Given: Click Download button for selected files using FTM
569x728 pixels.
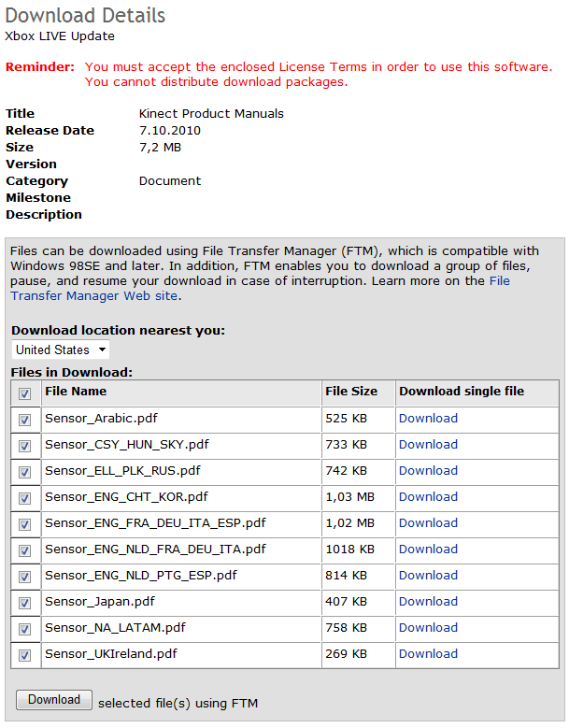Looking at the screenshot, I should coord(54,700).
